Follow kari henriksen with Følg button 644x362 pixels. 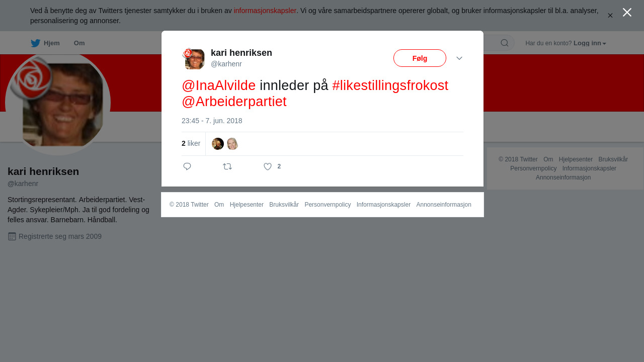420,58
